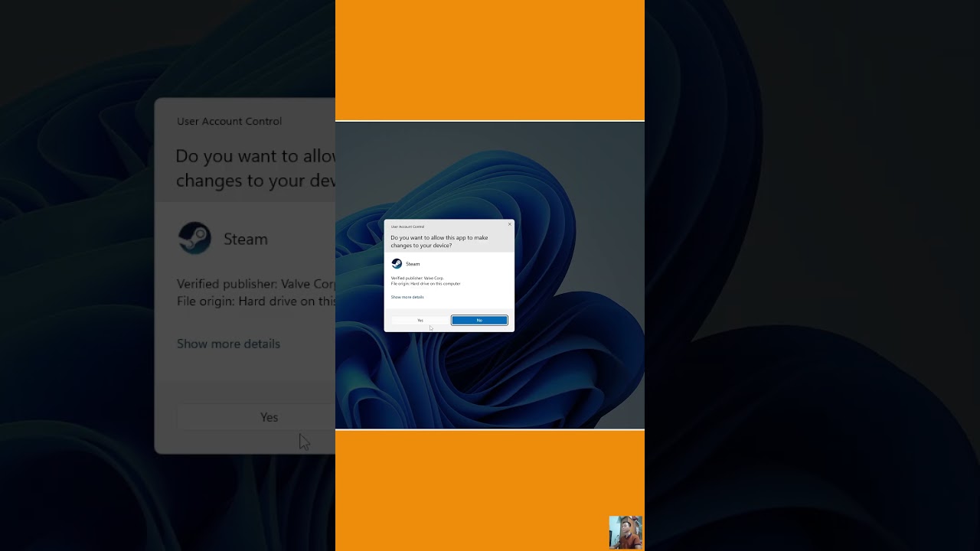Click the enlarged background 'User Account Control' title
This screenshot has width=980, height=551.
[x=229, y=121]
